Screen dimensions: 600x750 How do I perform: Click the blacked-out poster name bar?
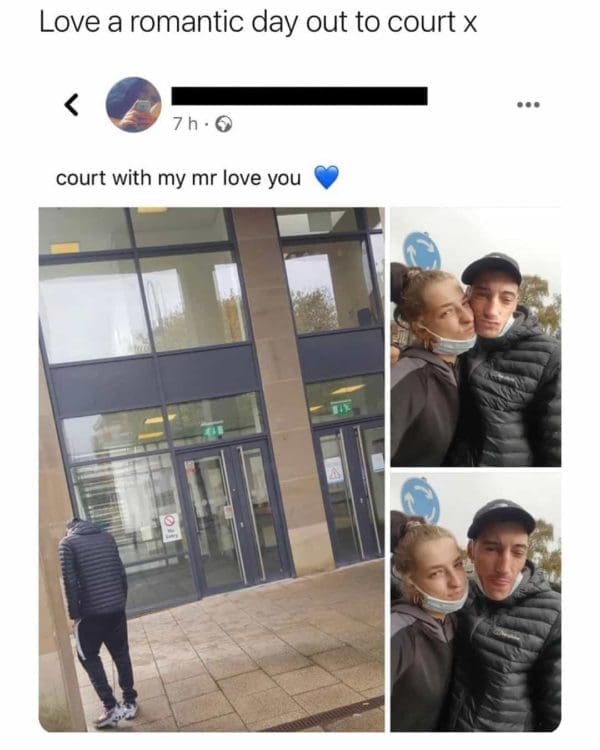tap(300, 96)
